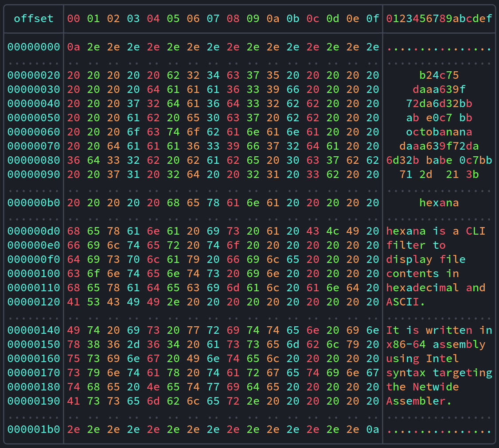499x448 pixels.
Task: Click ASCII text "71 2d 21 3b"
Action: click(x=439, y=174)
